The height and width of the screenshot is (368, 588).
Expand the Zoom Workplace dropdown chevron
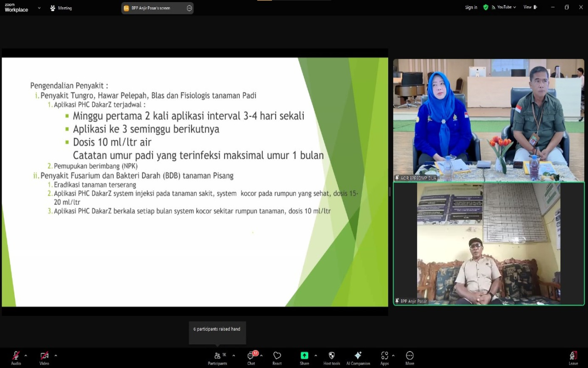pyautogui.click(x=39, y=8)
